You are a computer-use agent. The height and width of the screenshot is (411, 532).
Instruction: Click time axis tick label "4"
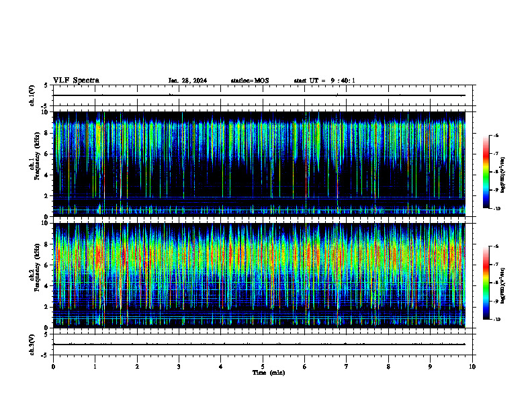[x=221, y=367]
